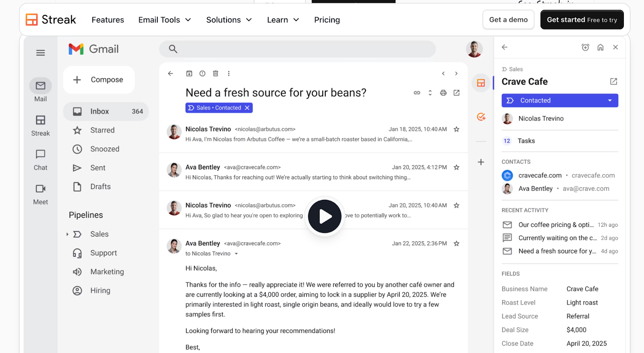
Task: Go back to inbox with the back arrow
Action: tap(171, 74)
